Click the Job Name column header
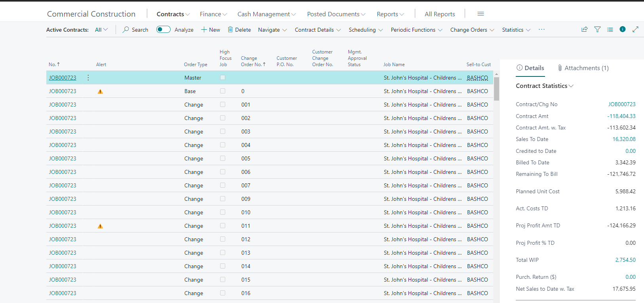This screenshot has width=644, height=303. [x=394, y=64]
